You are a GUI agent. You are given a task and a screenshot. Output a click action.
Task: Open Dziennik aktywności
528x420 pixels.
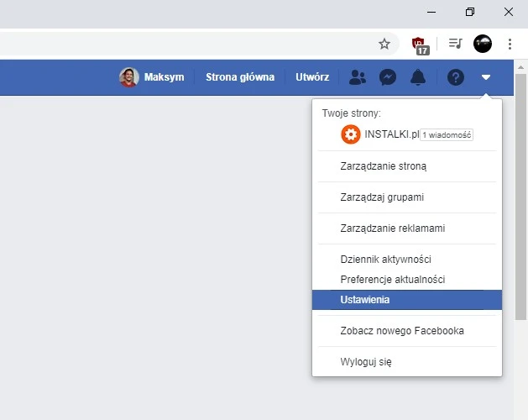[385, 260]
